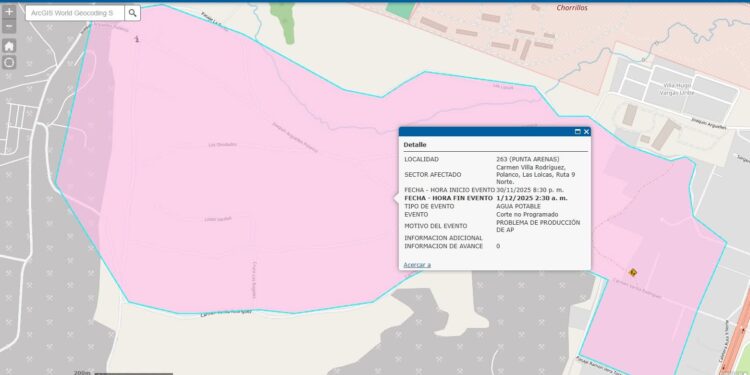Select the 'Villa Hugo Vargas Uribe' map label
Screen dimensions: 750x375
pos(677,88)
